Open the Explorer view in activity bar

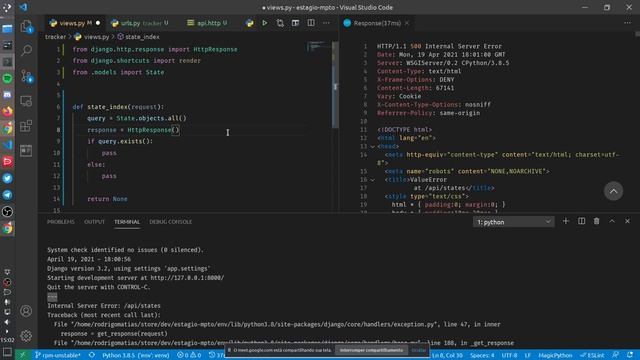coord(26,27)
